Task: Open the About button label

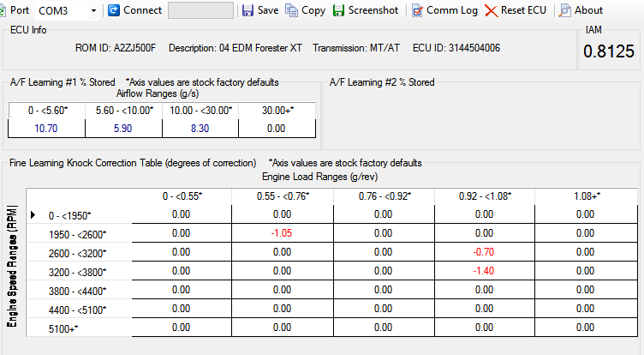Action: click(588, 10)
